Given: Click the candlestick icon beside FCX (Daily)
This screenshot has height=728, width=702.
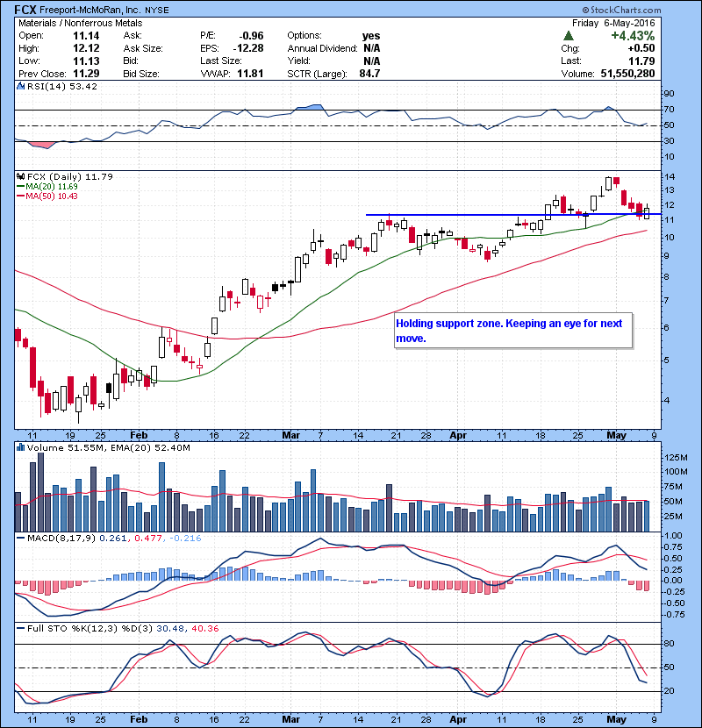Looking at the screenshot, I should click(20, 176).
